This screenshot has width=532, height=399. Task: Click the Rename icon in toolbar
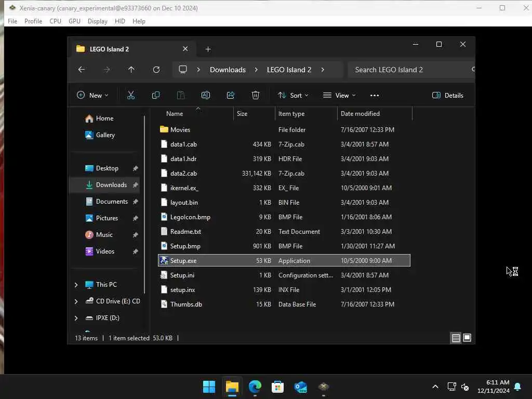(206, 96)
